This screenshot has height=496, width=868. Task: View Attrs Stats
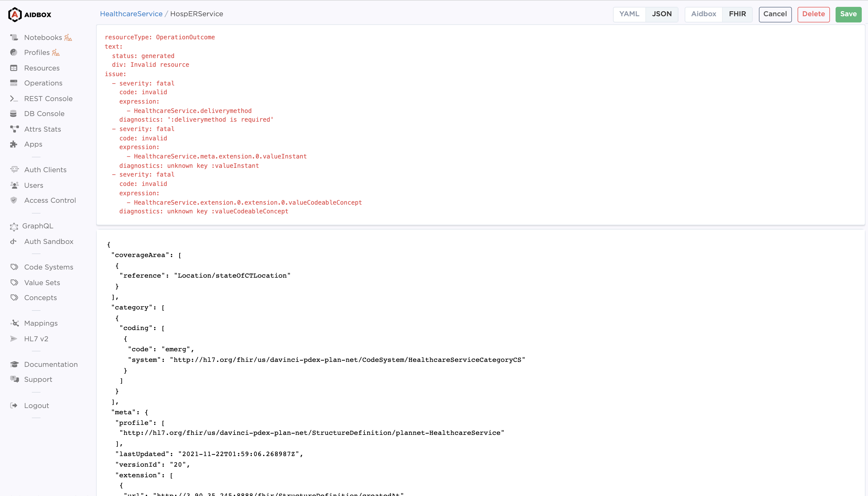(x=42, y=129)
